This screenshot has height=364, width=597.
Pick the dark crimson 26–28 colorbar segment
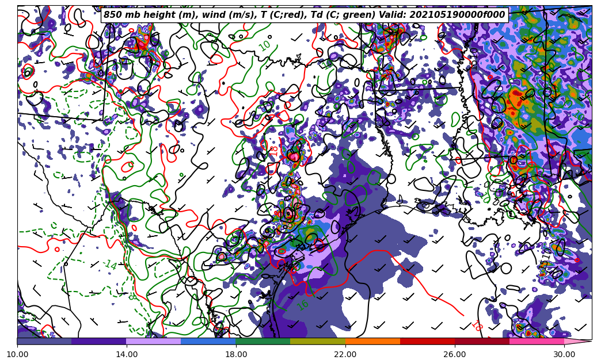point(482,341)
